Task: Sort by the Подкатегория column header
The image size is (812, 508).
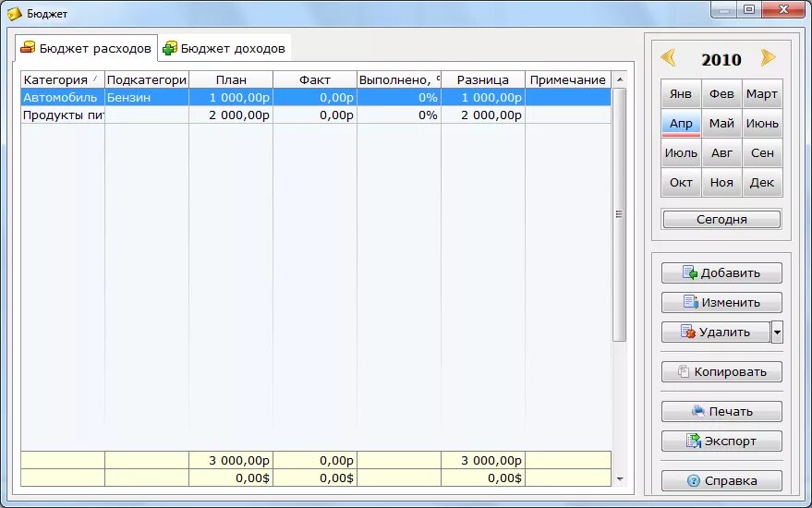Action: (x=147, y=79)
